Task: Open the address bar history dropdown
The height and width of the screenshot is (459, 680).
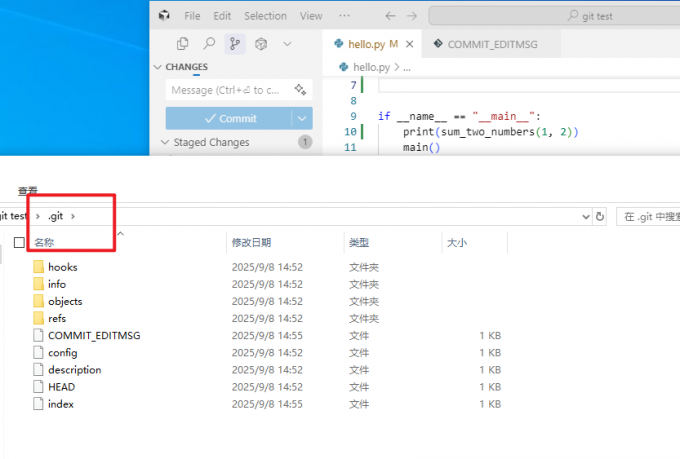Action: coord(585,216)
